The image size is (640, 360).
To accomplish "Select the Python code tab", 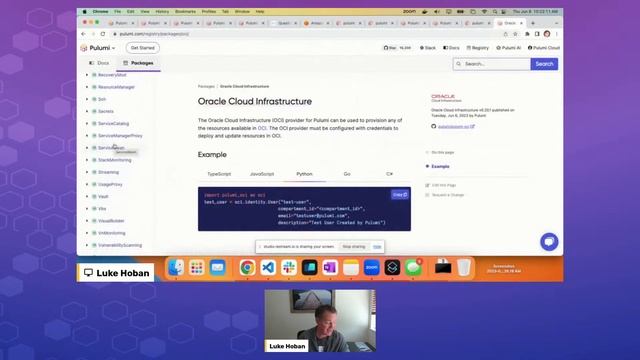I will click(x=304, y=174).
